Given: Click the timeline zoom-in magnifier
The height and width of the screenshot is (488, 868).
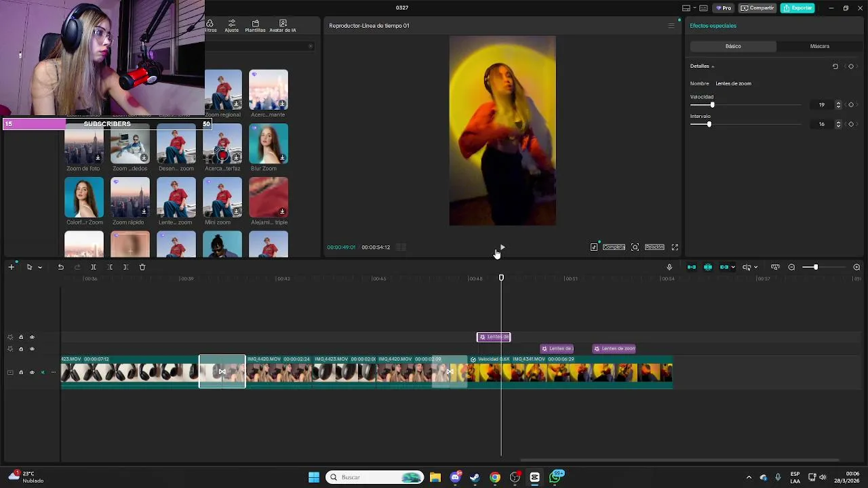Looking at the screenshot, I should (856, 267).
